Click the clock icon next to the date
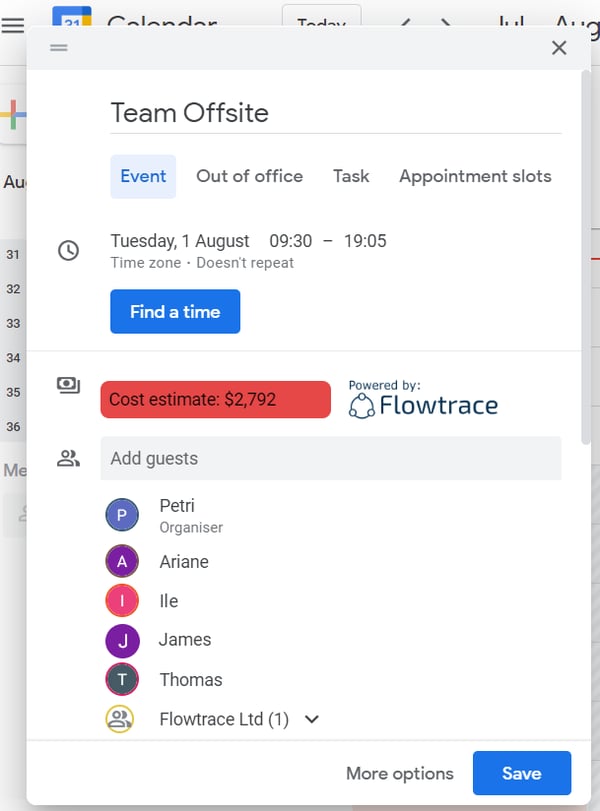Screen dimensions: 600x811 click(68, 251)
